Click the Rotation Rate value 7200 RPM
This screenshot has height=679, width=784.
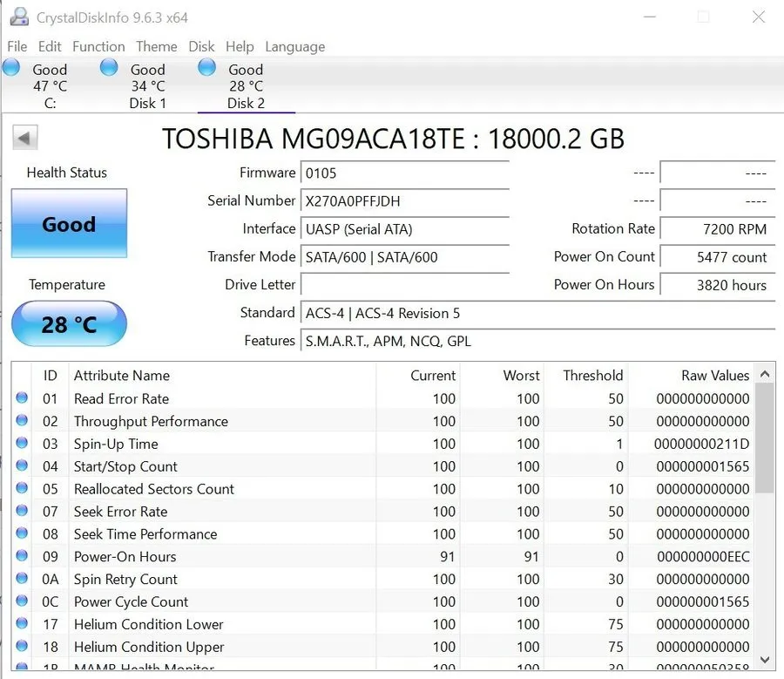[718, 229]
